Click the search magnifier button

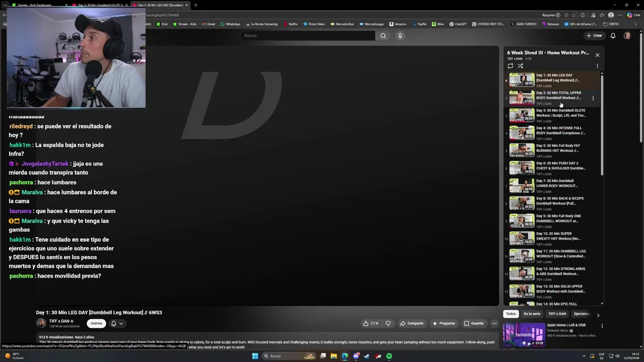pos(383,36)
